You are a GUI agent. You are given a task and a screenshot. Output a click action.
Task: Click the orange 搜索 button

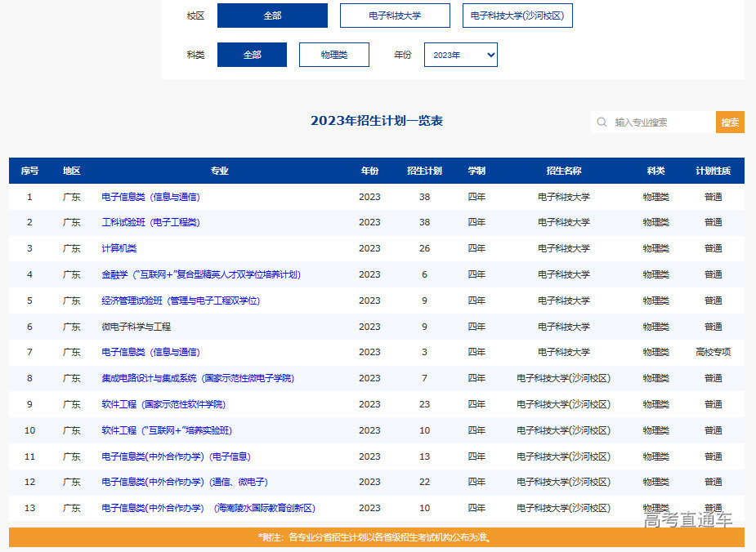[x=730, y=122]
